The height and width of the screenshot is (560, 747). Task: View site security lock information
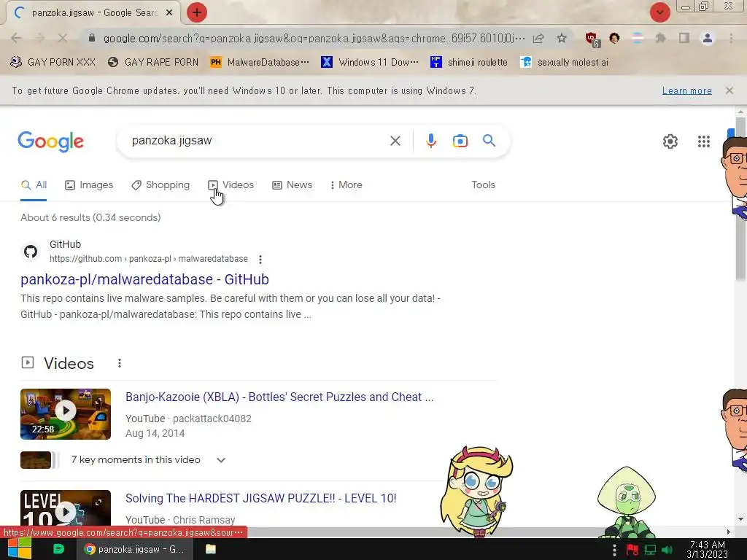pyautogui.click(x=92, y=38)
